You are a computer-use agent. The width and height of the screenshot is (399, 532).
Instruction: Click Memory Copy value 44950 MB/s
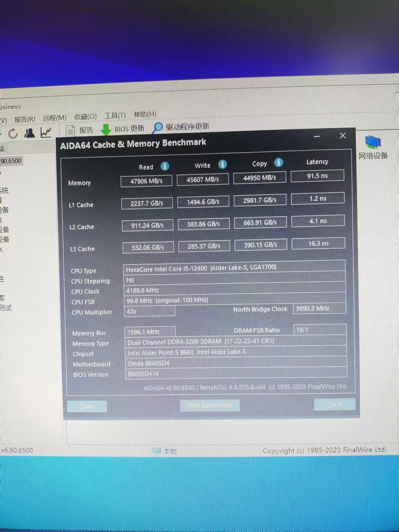click(x=260, y=178)
